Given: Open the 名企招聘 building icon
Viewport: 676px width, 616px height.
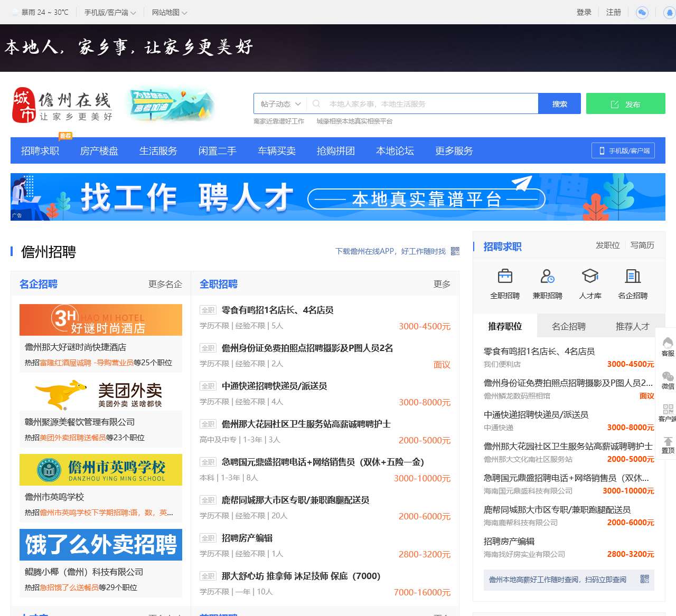Looking at the screenshot, I should (x=633, y=276).
